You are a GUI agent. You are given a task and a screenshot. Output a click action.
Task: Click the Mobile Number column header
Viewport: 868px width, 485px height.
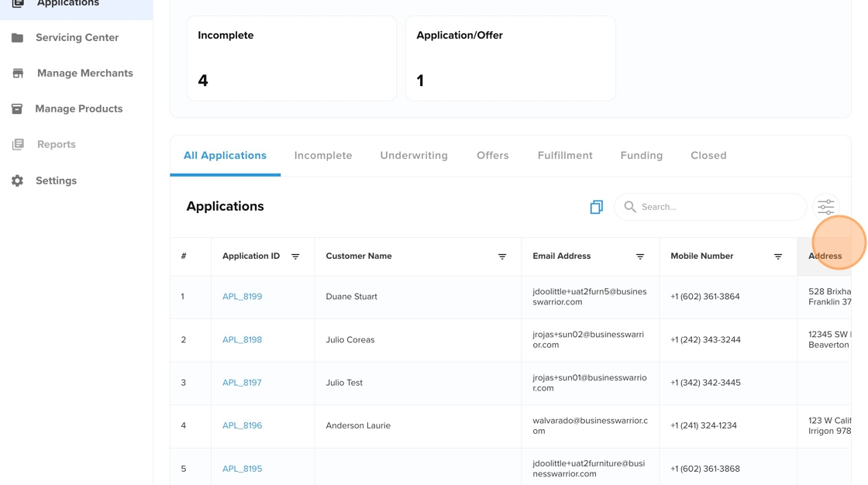pos(702,256)
